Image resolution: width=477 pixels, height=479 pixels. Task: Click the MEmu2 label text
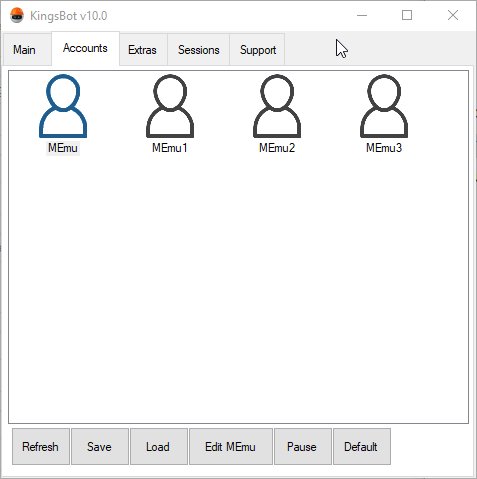277,148
